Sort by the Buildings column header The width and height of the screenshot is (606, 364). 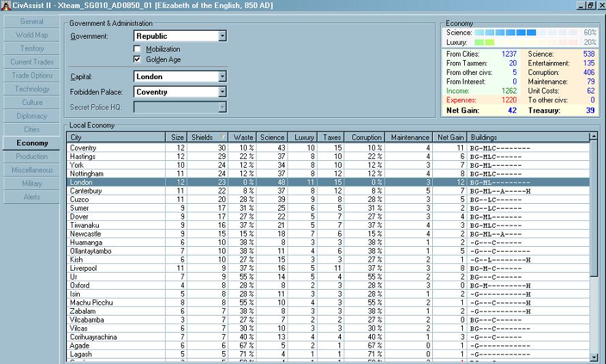click(x=528, y=137)
